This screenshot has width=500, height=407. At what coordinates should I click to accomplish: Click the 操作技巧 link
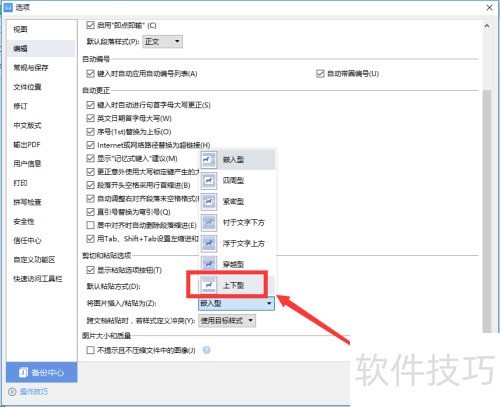33,392
